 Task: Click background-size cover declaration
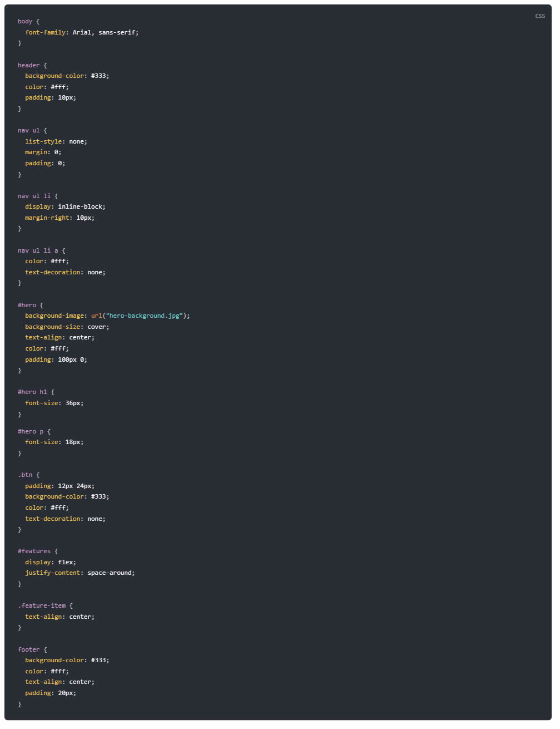67,327
